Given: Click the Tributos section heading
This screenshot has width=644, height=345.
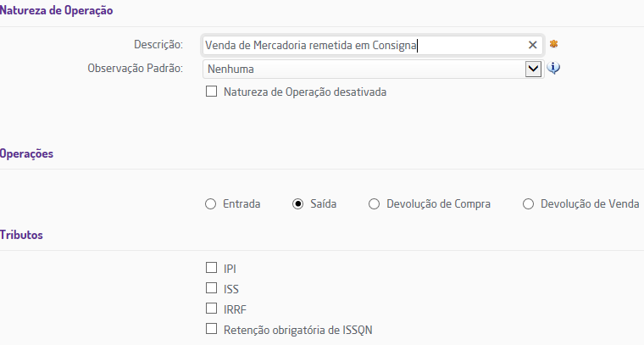Looking at the screenshot, I should [22, 234].
